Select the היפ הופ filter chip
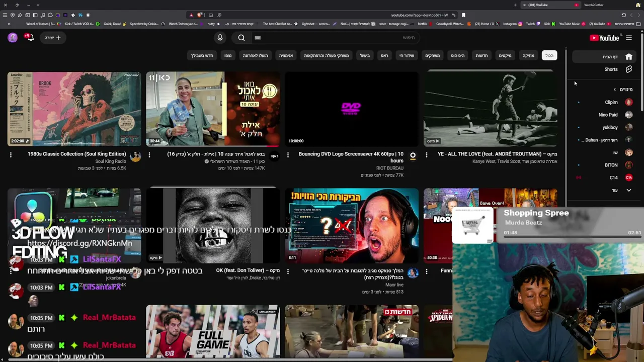 click(458, 55)
